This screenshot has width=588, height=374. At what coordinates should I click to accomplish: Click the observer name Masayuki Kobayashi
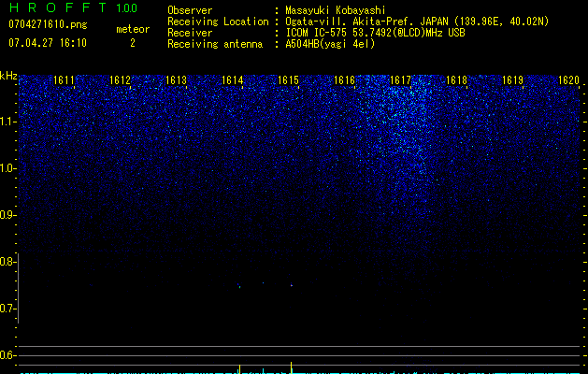coord(336,10)
